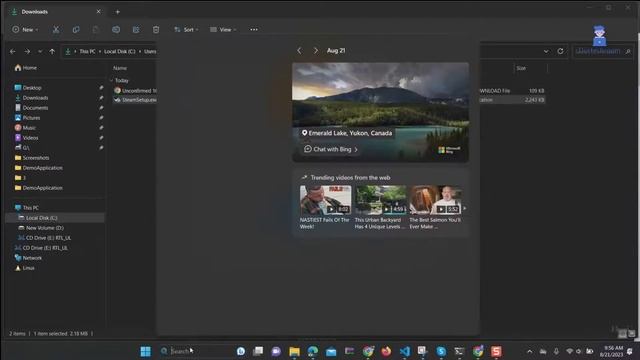Click Chat with Bing link
This screenshot has height=360, width=640.
[331, 149]
